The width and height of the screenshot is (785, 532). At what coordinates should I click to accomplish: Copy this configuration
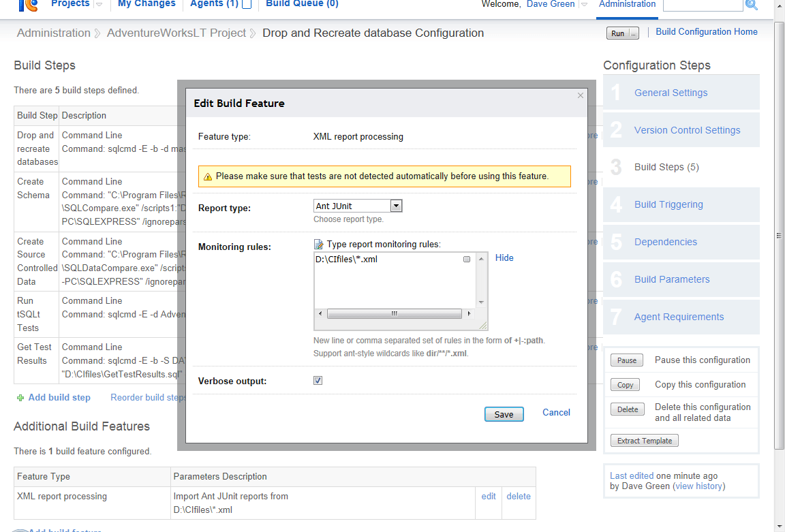[x=625, y=385]
